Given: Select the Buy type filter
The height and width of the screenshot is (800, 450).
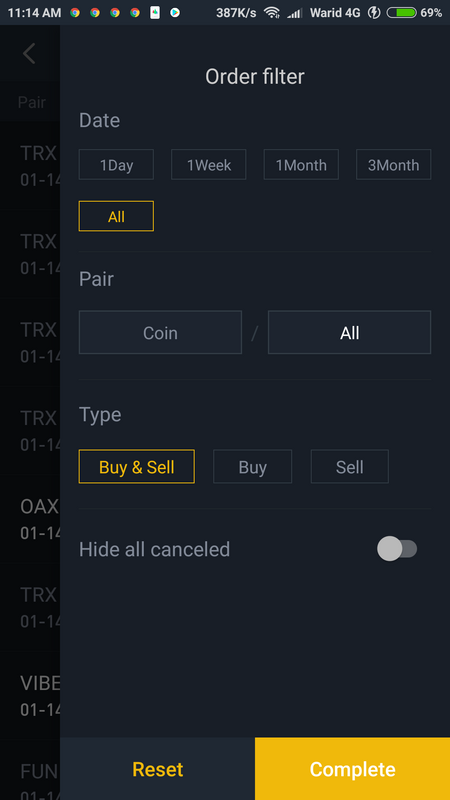Looking at the screenshot, I should coord(253,466).
